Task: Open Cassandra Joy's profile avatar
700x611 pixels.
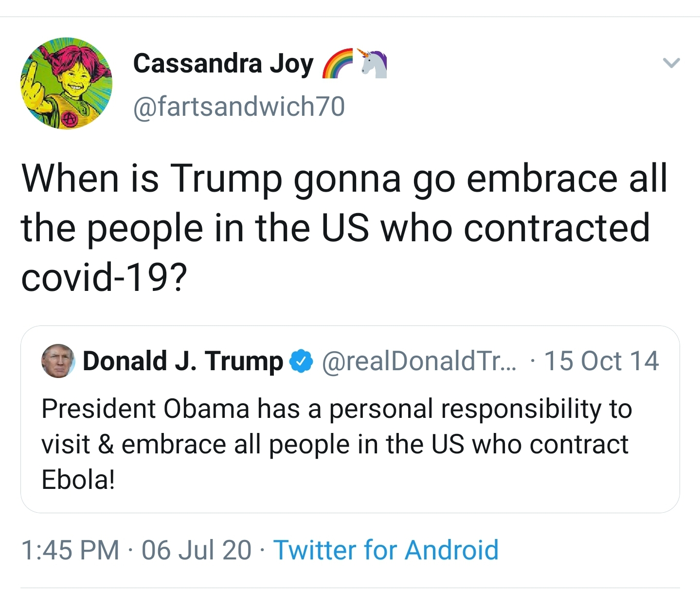Action: 66,83
